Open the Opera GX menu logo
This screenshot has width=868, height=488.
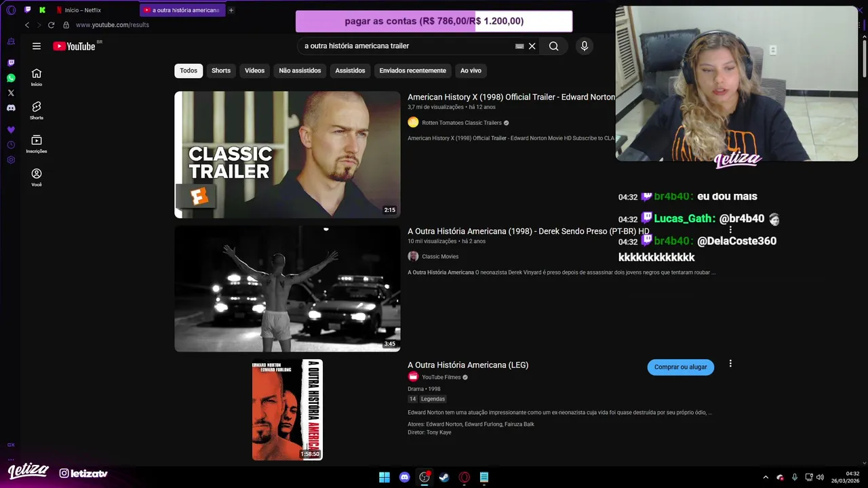pos(11,10)
